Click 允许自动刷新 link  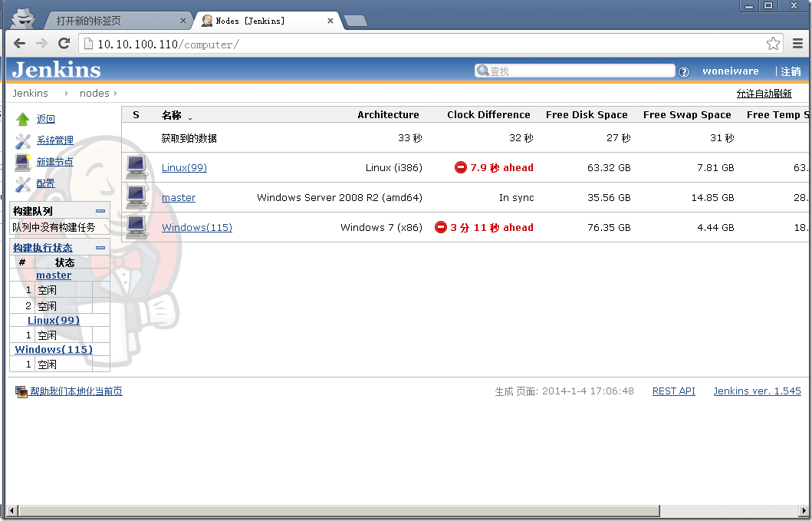point(764,94)
